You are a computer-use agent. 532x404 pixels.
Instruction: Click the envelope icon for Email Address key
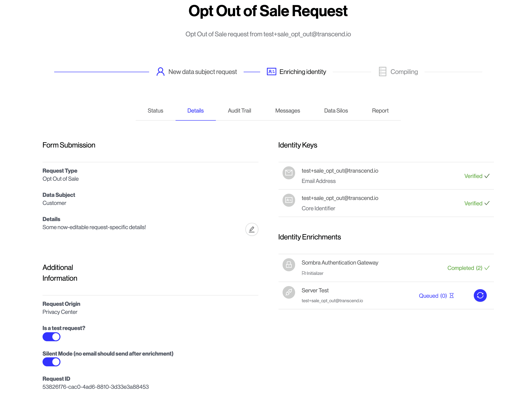click(x=289, y=173)
